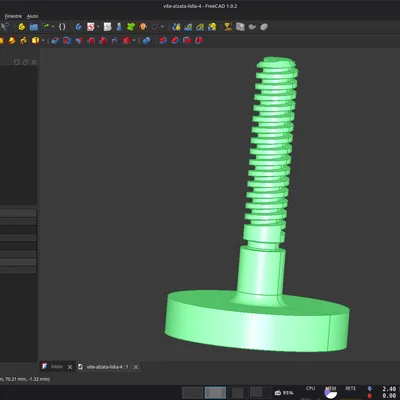Activate the What's This help pointer
The image size is (400, 400).
click(x=5, y=27)
